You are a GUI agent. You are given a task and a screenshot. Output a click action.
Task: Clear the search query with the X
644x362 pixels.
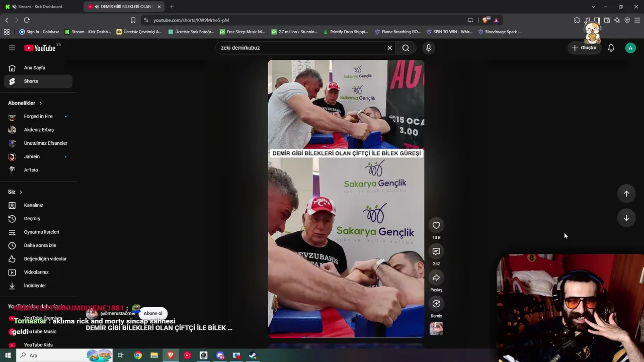pyautogui.click(x=389, y=48)
